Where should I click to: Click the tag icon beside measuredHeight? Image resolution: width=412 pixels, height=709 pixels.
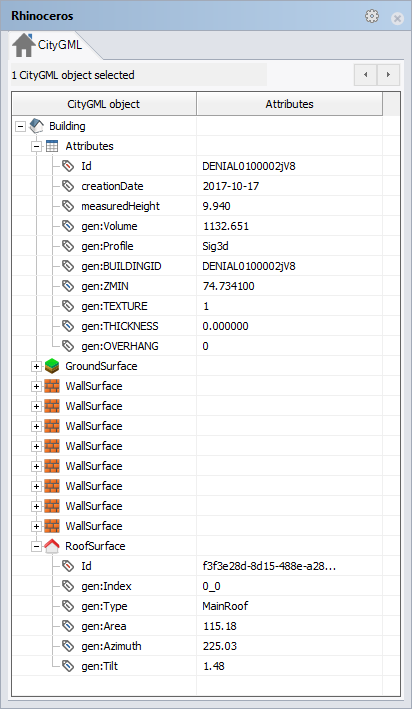coord(68,206)
